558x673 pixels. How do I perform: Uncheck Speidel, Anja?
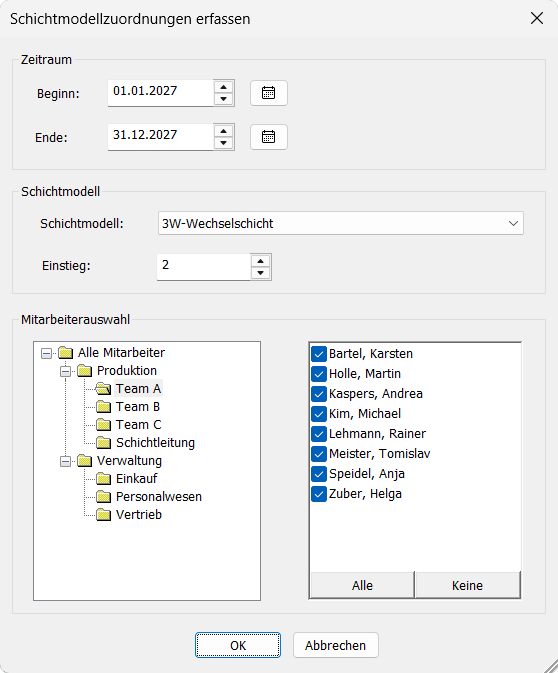(319, 474)
